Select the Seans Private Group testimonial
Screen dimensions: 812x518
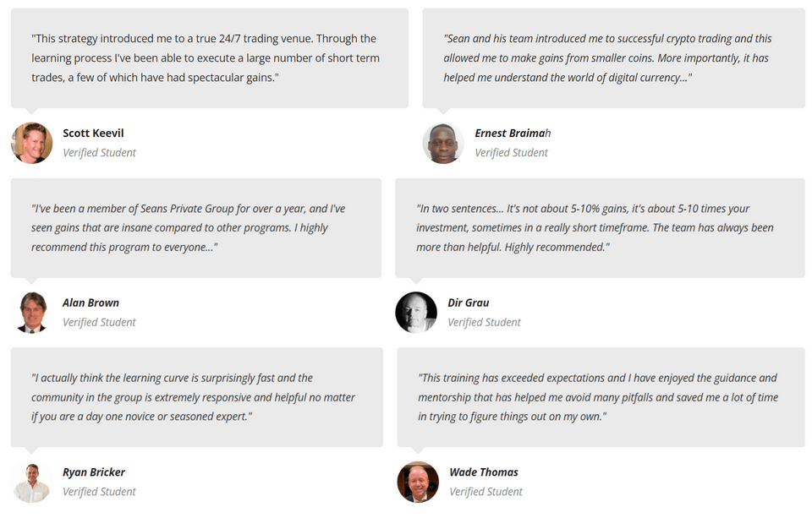tap(189, 227)
